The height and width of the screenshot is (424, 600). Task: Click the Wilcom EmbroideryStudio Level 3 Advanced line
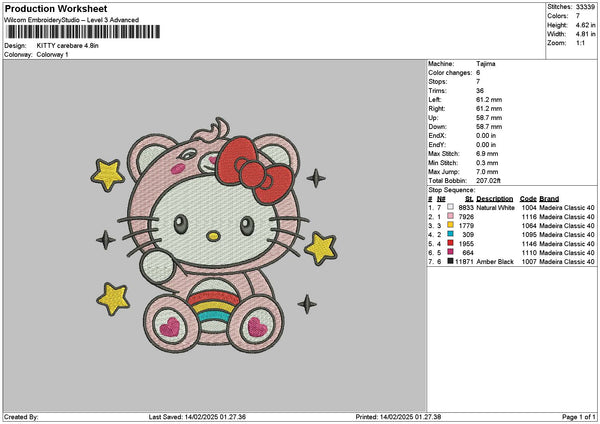point(72,20)
